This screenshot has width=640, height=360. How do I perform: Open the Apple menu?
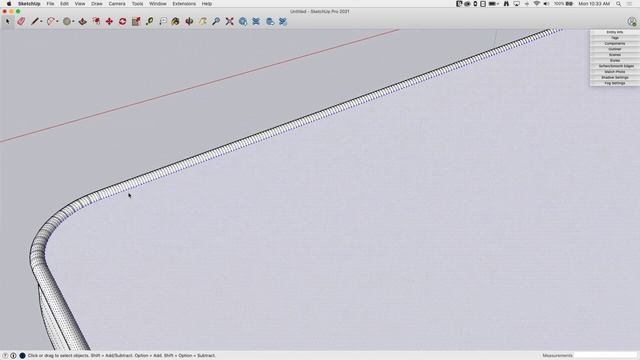(9, 4)
